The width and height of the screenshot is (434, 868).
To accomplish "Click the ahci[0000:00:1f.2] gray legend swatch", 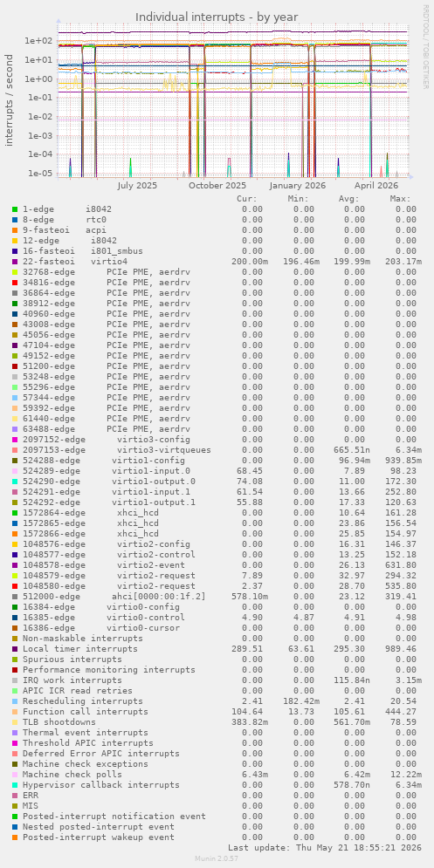I will pos(15,597).
